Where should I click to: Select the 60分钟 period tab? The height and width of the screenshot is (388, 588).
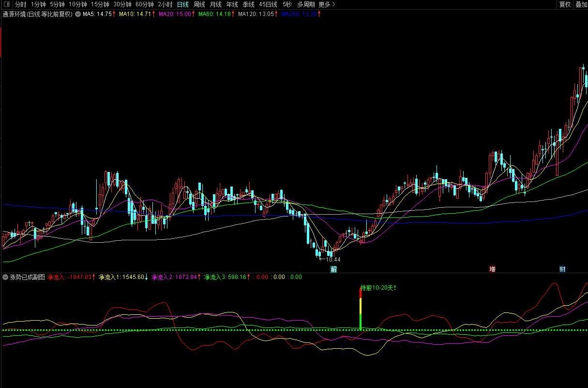click(145, 4)
